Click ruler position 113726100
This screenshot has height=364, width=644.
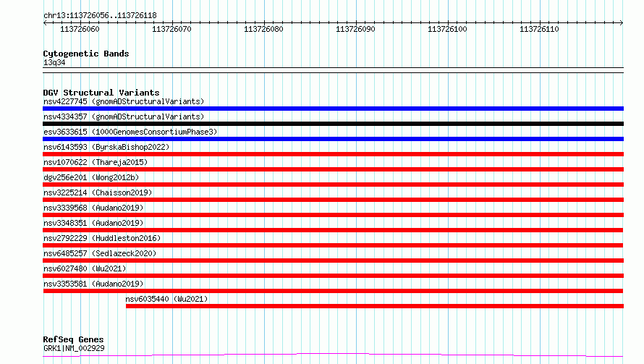[x=448, y=29]
